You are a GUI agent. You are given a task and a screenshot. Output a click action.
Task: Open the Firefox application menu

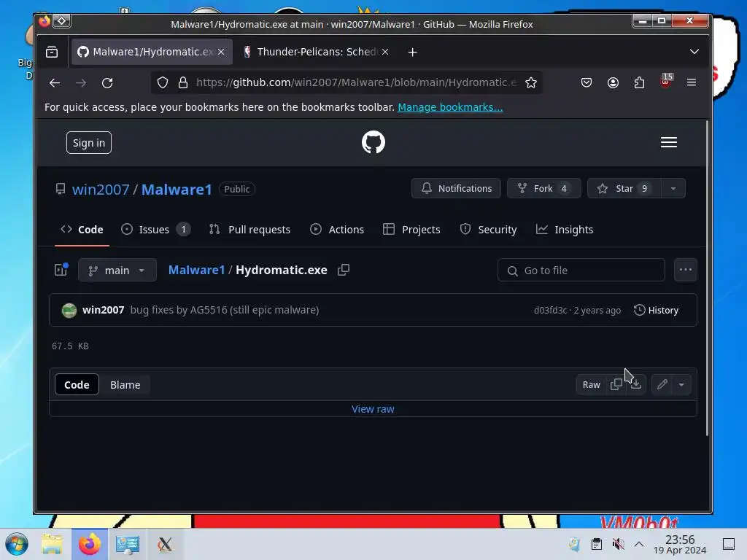pyautogui.click(x=692, y=83)
